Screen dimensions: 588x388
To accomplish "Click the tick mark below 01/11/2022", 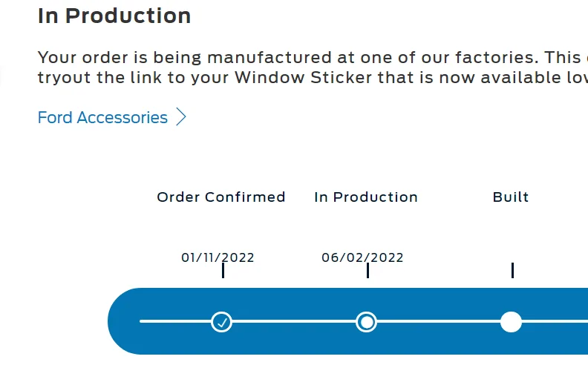I will [x=223, y=271].
